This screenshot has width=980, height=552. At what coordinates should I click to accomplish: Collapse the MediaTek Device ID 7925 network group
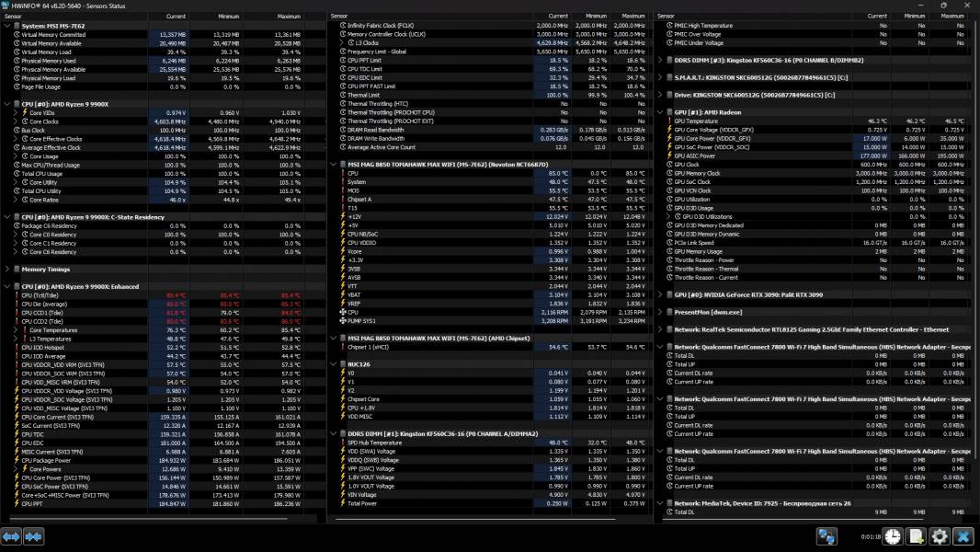coord(660,503)
